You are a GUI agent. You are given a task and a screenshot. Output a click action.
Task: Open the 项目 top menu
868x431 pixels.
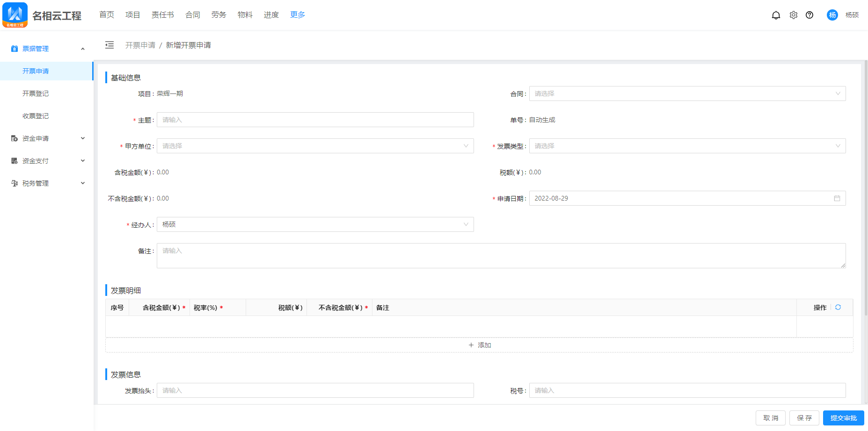tap(133, 15)
